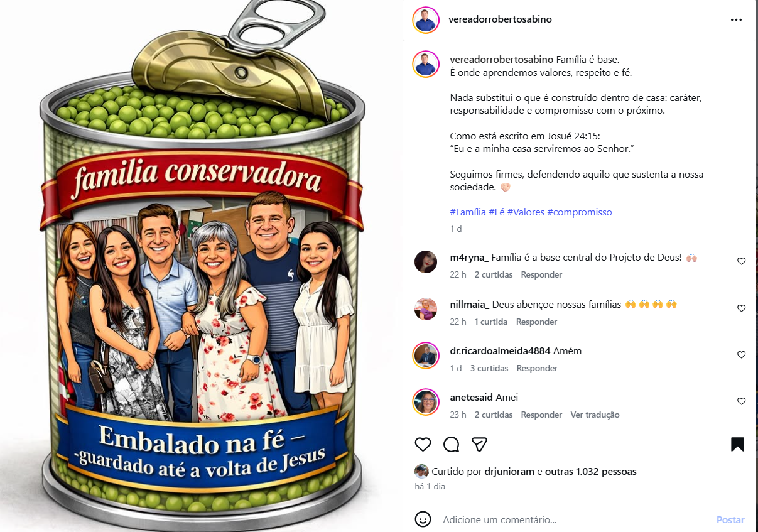Open the three-dot more options menu
This screenshot has height=532, width=758.
[x=736, y=19]
